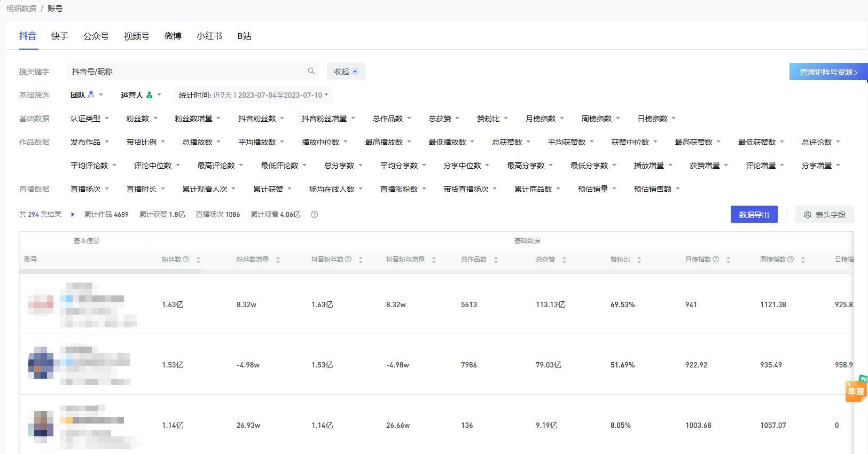Expand the 带货比例 filter dropdown
868x454 pixels.
point(146,142)
